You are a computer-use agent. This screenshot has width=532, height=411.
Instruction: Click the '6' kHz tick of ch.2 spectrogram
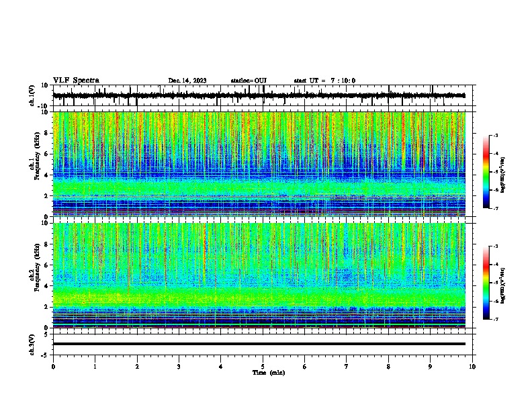point(46,265)
